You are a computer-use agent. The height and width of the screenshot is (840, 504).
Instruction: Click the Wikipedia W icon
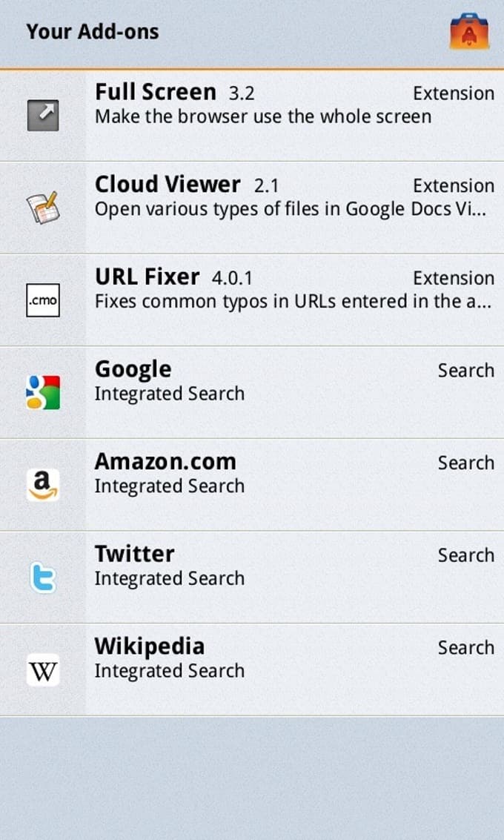coord(43,669)
